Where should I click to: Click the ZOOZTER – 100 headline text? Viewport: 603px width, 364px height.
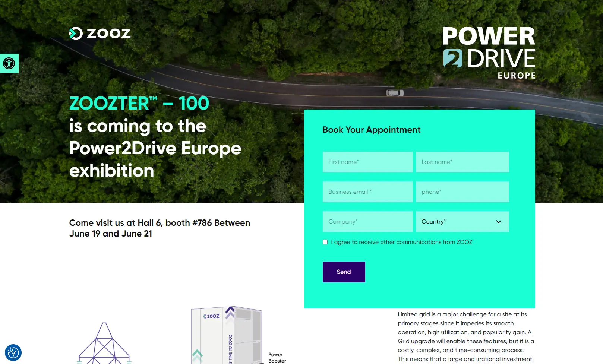[x=139, y=103]
